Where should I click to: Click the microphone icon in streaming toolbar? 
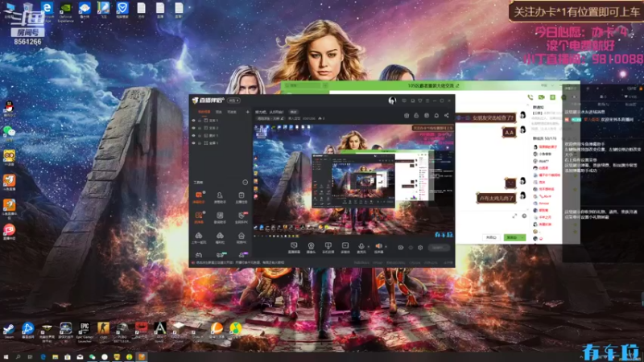(361, 247)
